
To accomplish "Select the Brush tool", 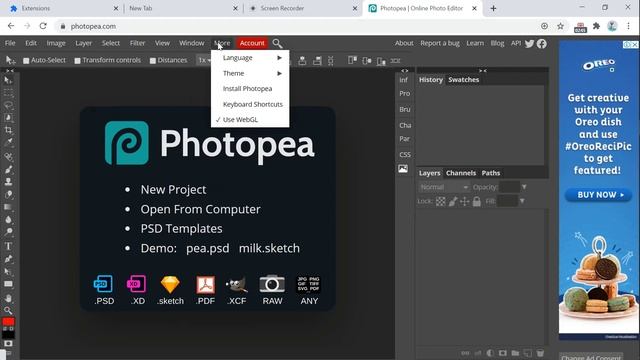I will 8,169.
